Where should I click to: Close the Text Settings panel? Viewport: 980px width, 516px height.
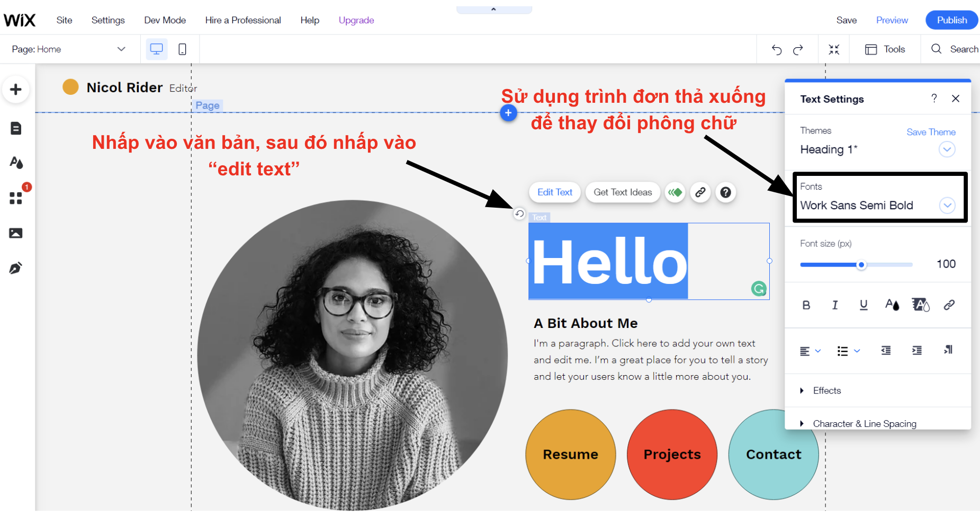point(956,99)
